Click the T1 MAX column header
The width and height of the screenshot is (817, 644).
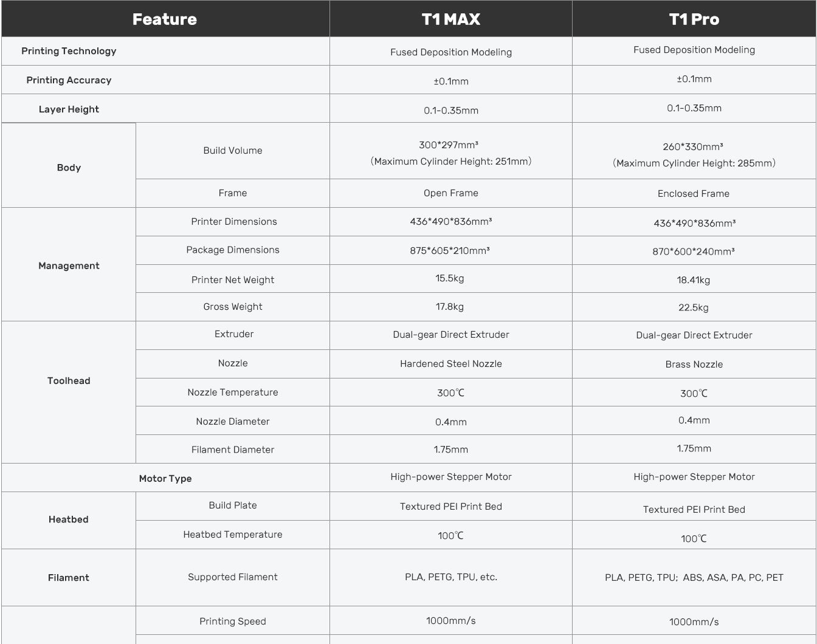450,19
